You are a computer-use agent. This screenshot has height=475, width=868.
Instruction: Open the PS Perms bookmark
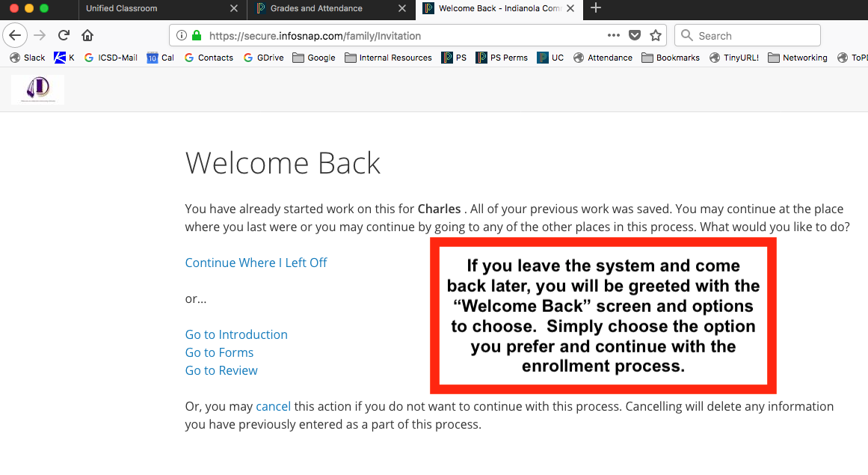click(502, 58)
